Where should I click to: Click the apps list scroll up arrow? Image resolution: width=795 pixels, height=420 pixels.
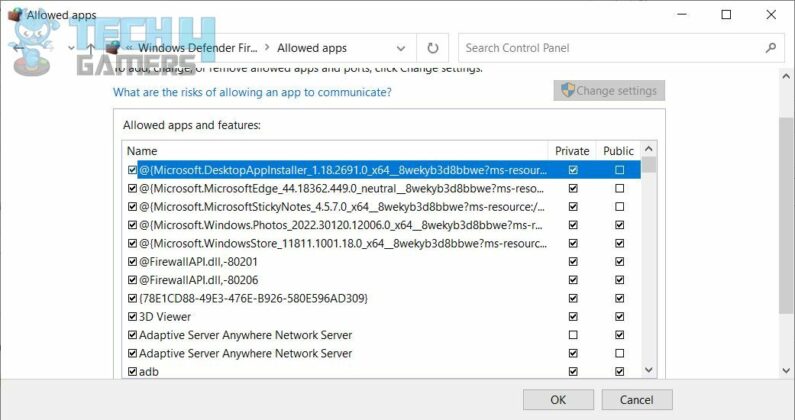coord(648,149)
